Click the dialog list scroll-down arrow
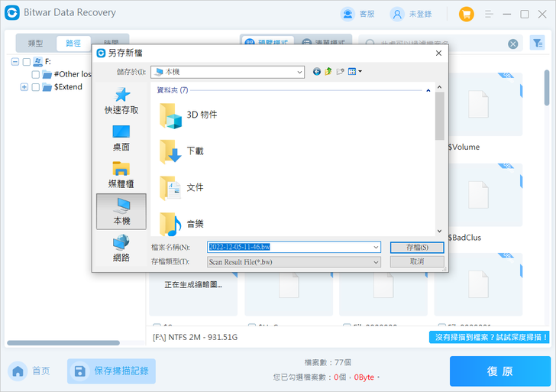The width and height of the screenshot is (556, 392). [x=440, y=232]
